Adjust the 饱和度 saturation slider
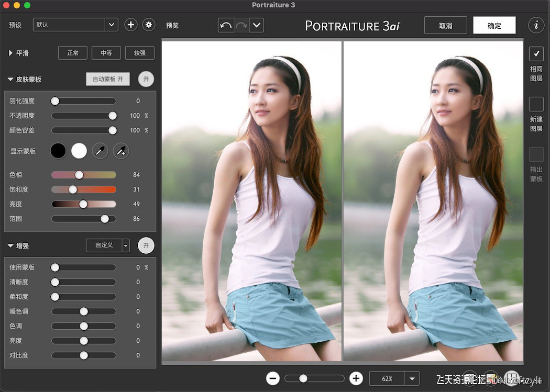 83,189
